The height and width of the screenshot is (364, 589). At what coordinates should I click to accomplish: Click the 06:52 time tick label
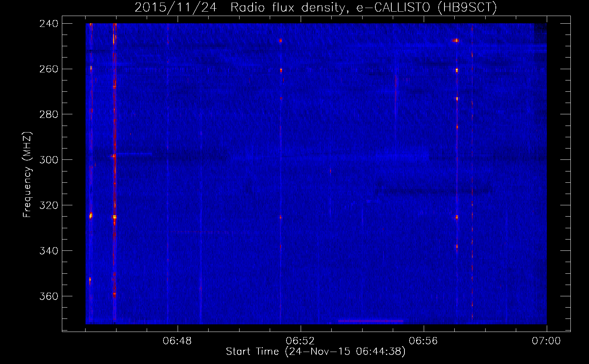(x=300, y=341)
